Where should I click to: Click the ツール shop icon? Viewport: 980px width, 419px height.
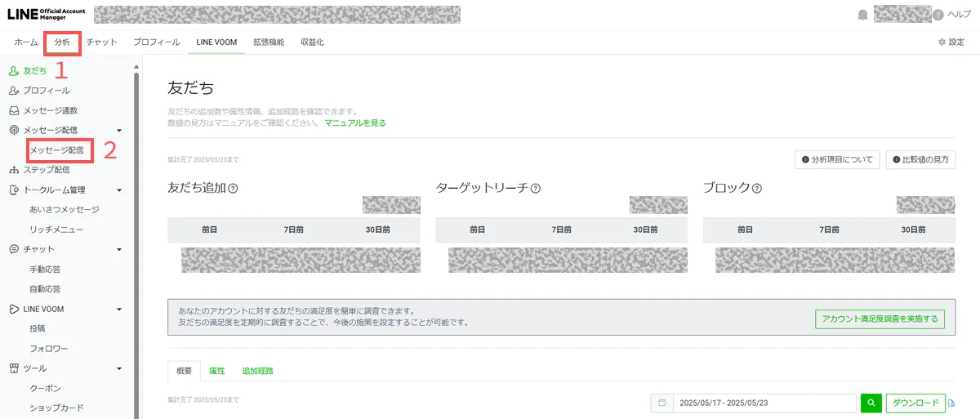[x=14, y=368]
